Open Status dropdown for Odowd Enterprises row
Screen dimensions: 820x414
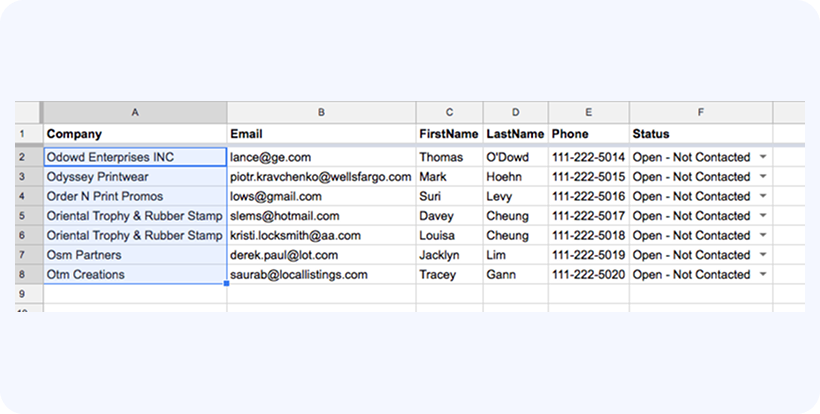coord(763,157)
